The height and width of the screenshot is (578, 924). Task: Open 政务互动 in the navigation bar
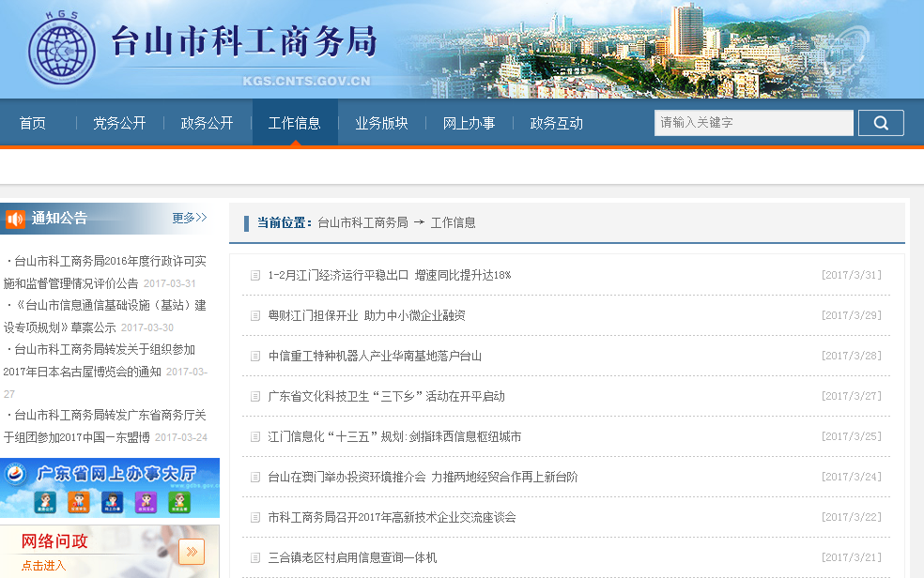tap(556, 123)
